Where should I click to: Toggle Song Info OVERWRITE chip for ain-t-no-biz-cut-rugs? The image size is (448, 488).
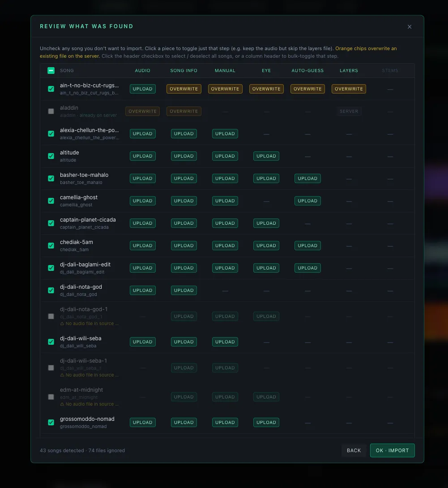coord(184,89)
